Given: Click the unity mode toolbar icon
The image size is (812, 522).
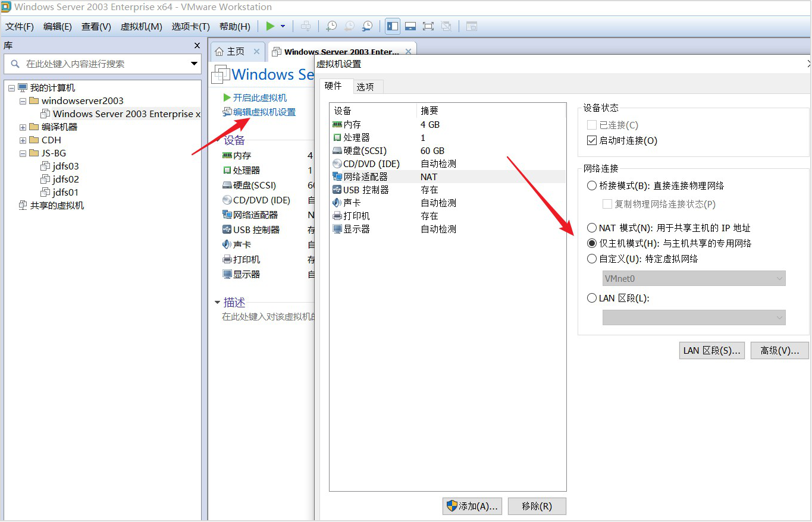Looking at the screenshot, I should click(x=446, y=26).
